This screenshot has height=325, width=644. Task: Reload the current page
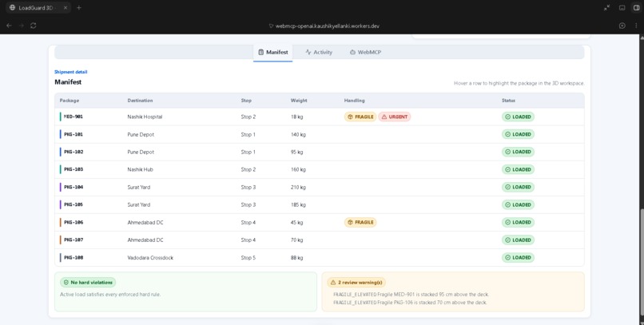click(34, 26)
